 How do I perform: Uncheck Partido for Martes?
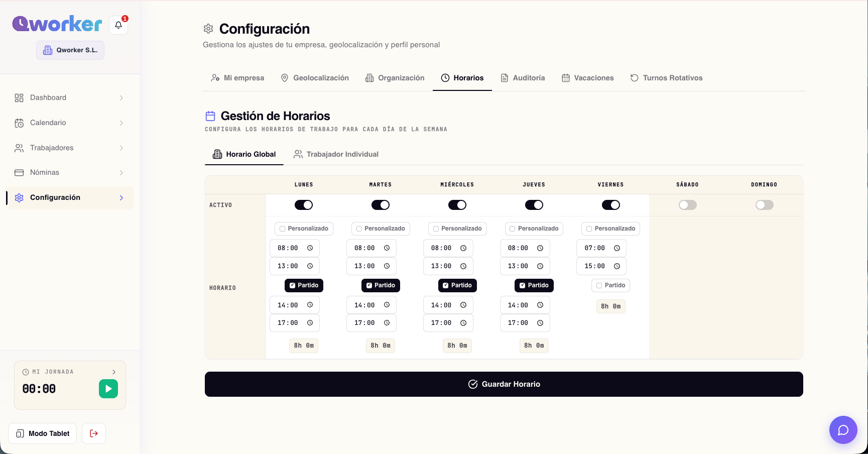369,285
